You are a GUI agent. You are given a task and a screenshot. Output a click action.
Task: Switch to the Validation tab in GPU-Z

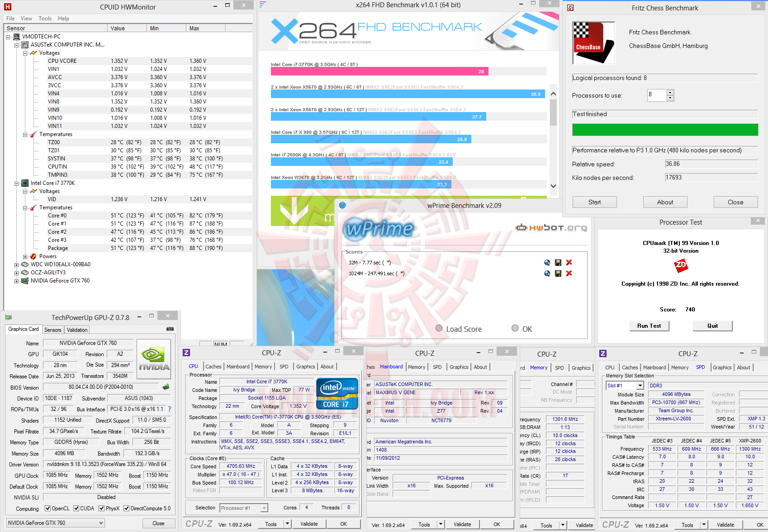coord(77,330)
